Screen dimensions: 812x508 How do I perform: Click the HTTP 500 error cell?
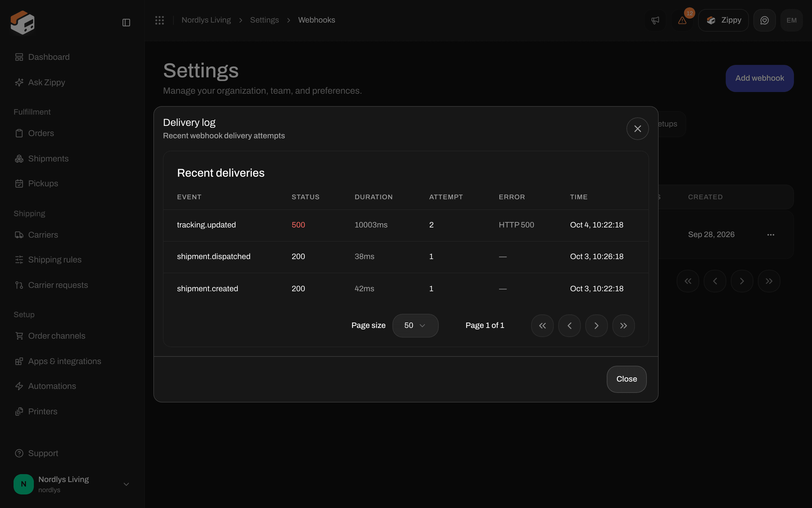(517, 225)
